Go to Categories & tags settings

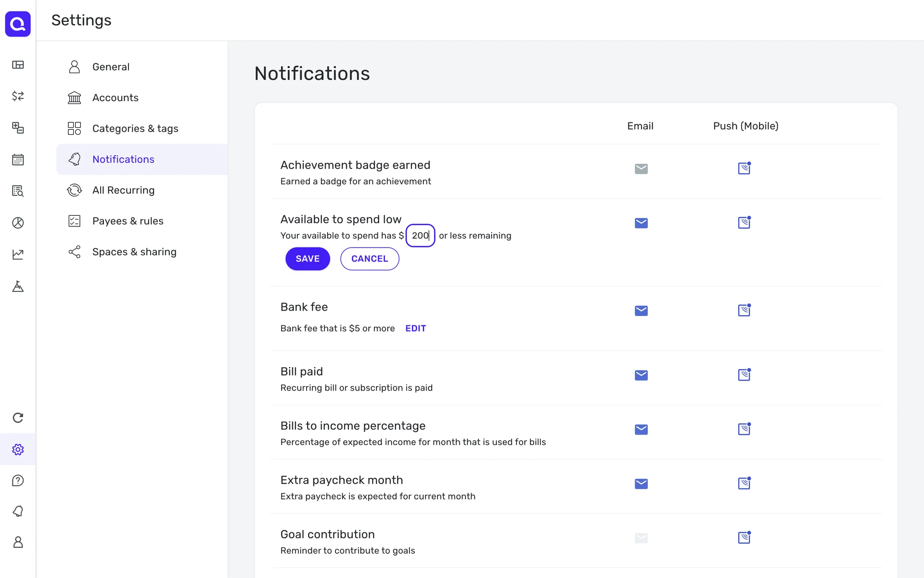[x=135, y=129]
